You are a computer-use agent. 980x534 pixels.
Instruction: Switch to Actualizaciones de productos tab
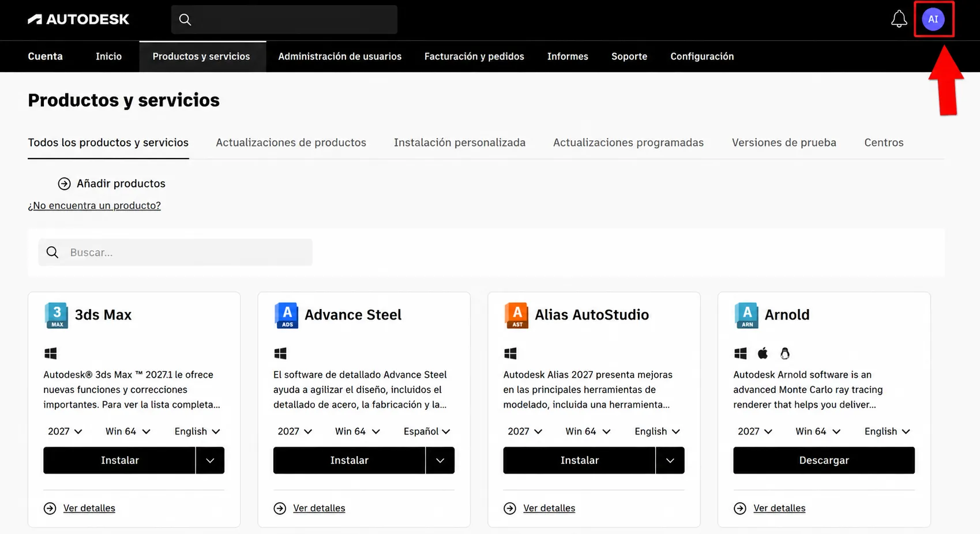tap(291, 142)
